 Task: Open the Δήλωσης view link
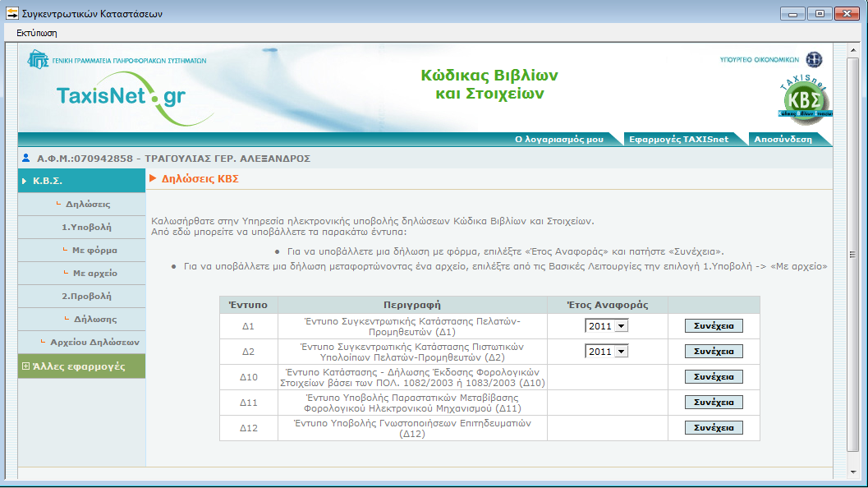pos(94,319)
